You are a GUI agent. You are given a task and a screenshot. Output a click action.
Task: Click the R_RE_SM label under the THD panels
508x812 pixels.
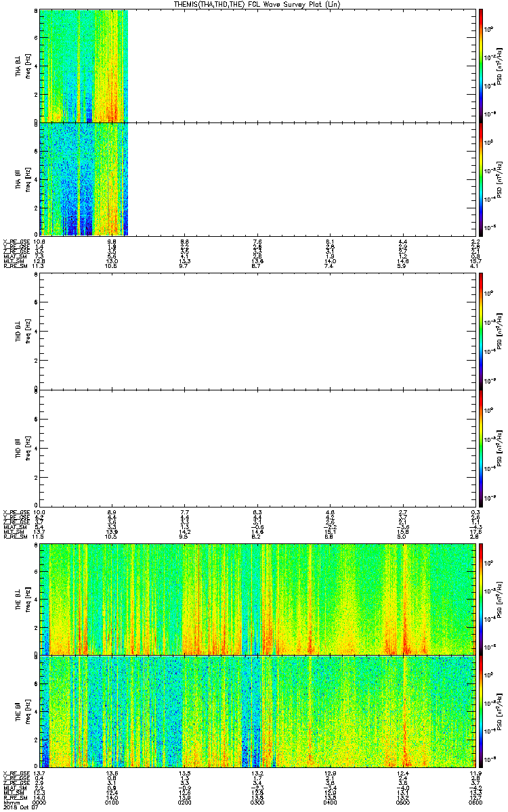point(16,537)
